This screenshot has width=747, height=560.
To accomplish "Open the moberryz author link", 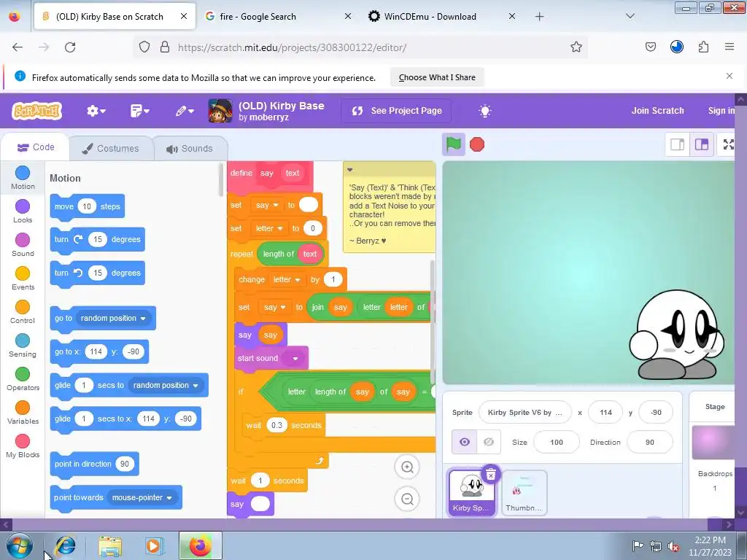I will pos(268,117).
